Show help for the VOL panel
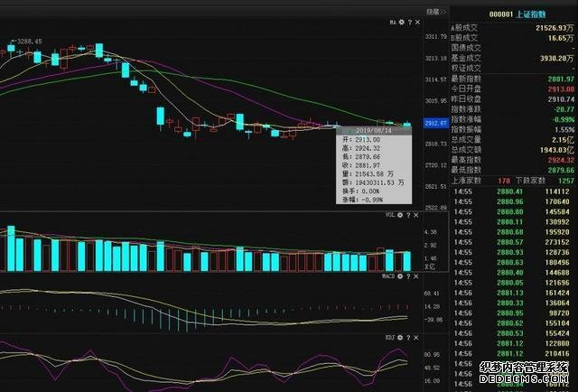 pos(408,215)
